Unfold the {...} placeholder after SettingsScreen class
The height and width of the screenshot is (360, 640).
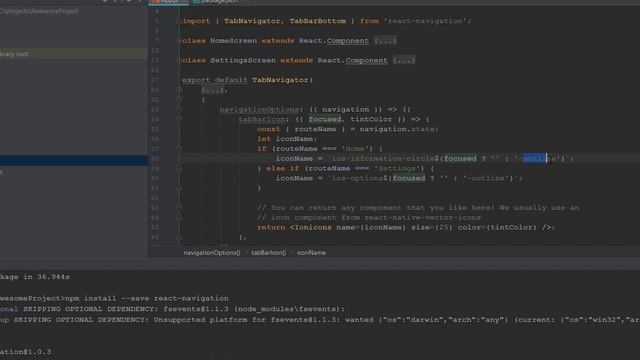(404, 60)
